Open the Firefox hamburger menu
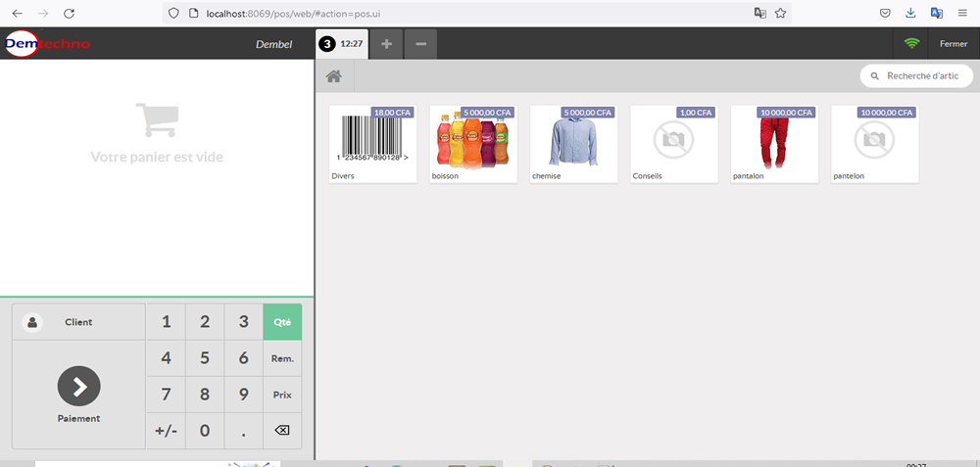Image resolution: width=980 pixels, height=467 pixels. tap(962, 14)
